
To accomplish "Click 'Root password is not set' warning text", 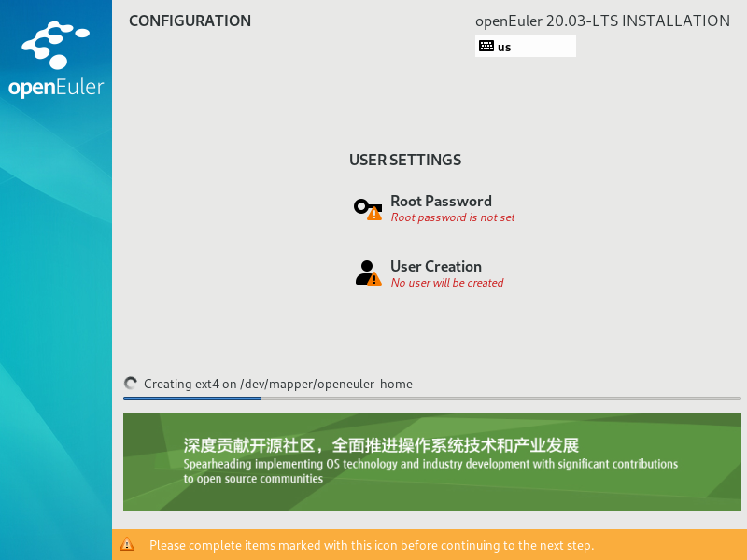I will (452, 217).
